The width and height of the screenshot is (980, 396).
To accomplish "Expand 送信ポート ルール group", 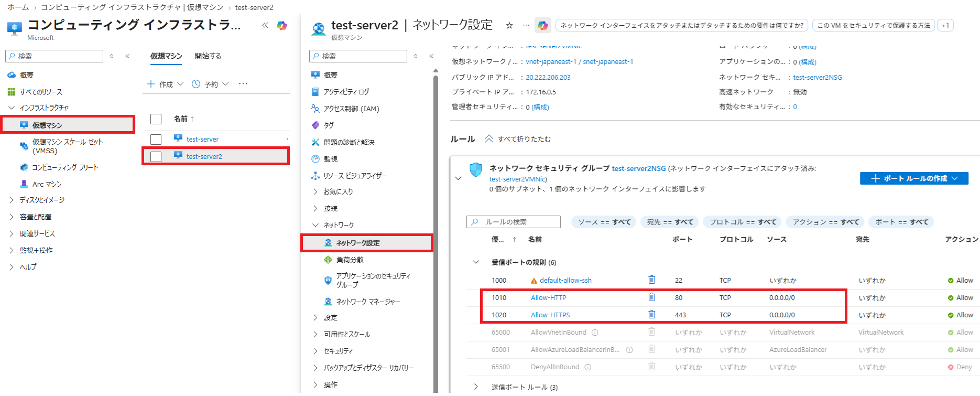I will [476, 387].
